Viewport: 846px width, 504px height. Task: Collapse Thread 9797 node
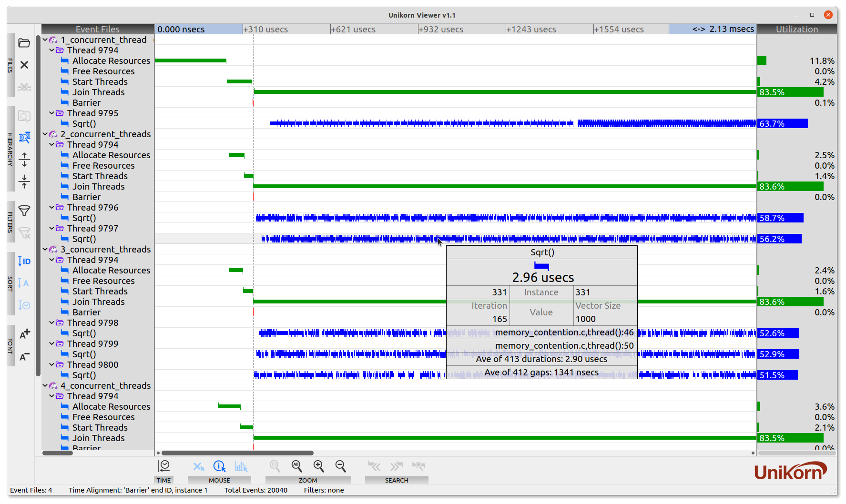pos(52,229)
